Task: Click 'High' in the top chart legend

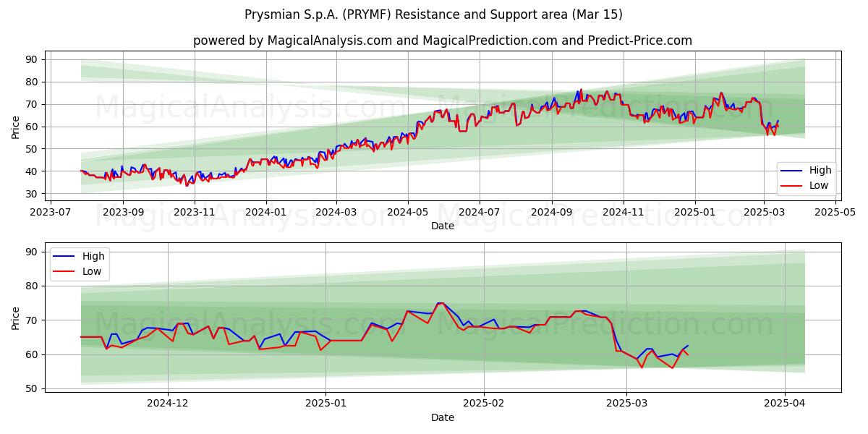Action: click(820, 171)
